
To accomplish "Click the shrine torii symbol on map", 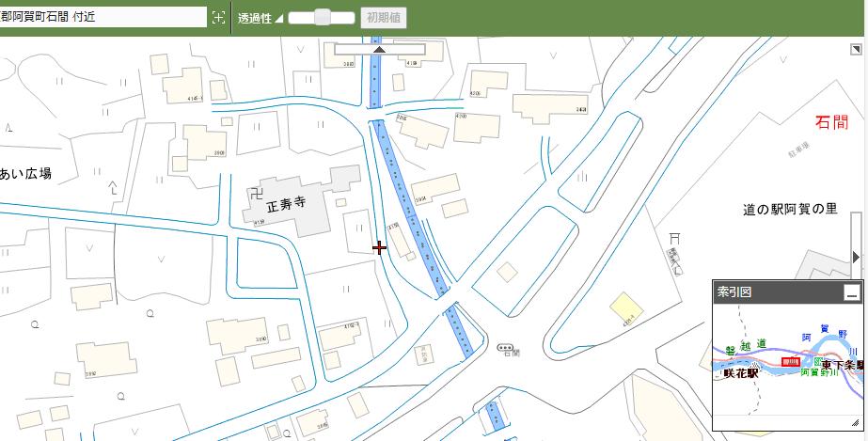I will tap(674, 238).
